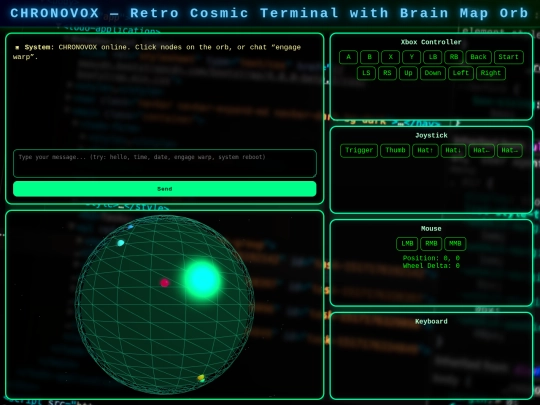Select the Xbox D-pad Right button
Viewport: 540px width, 405px height.
tap(491, 73)
